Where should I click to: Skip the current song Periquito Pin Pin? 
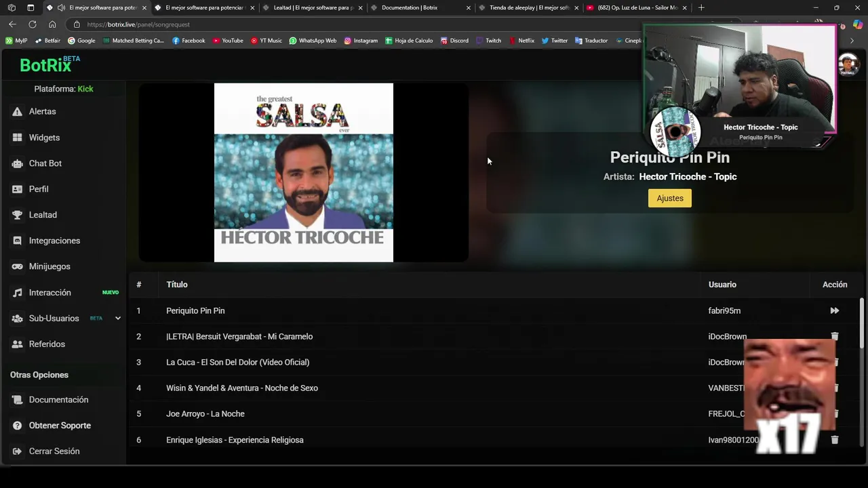click(x=835, y=310)
